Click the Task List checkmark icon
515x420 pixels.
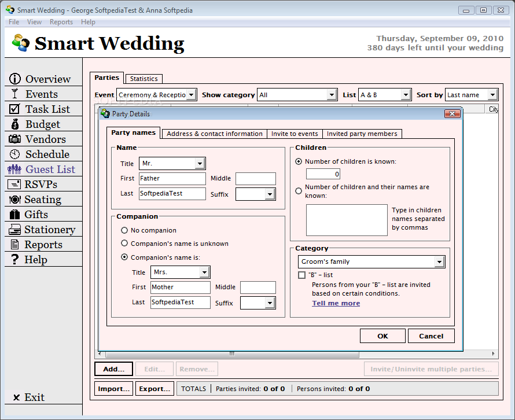pos(14,109)
